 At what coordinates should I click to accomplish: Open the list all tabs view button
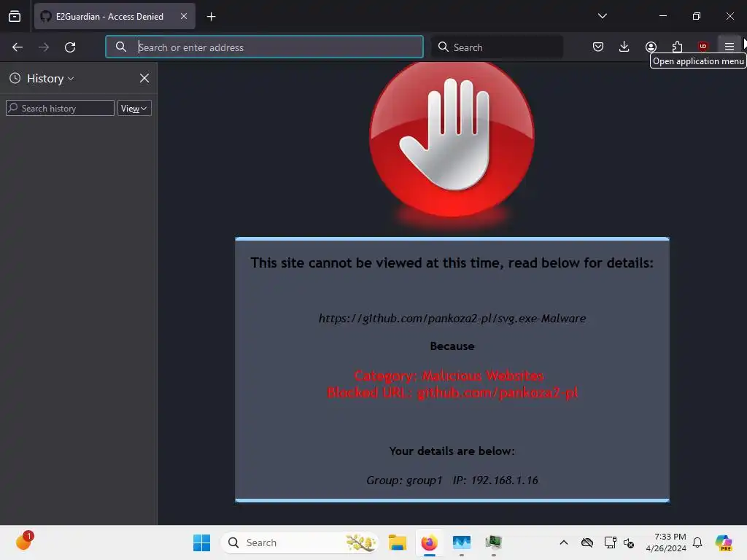[15, 16]
